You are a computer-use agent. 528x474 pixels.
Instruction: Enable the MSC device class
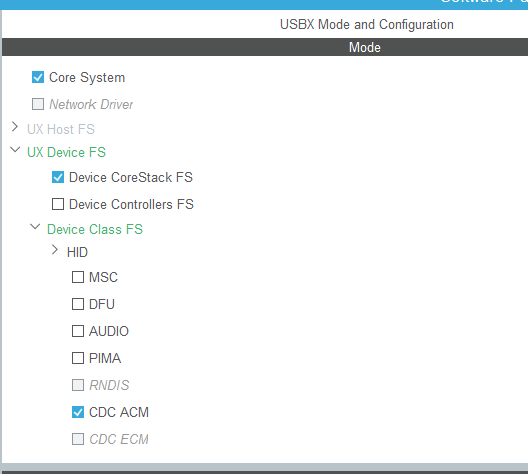[78, 277]
